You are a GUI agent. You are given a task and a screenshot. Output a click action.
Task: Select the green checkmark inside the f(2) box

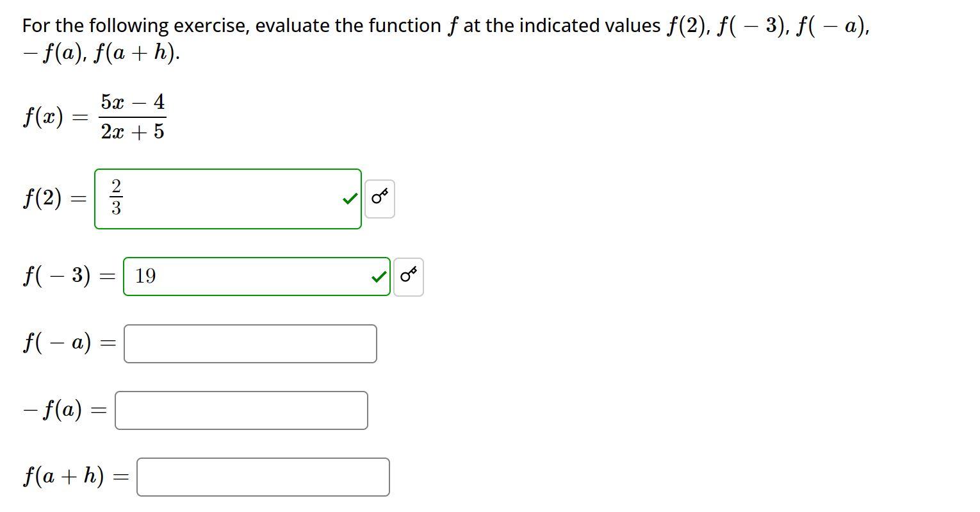click(350, 199)
